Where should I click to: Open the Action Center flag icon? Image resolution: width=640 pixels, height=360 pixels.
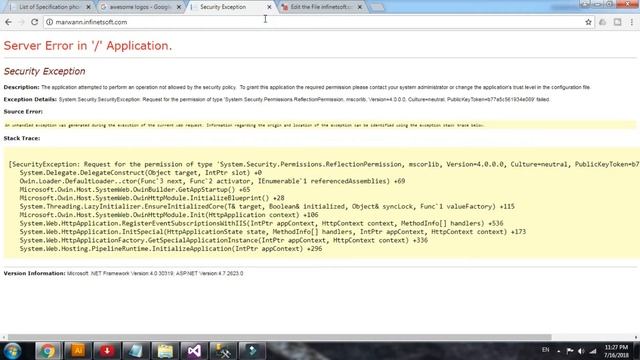point(570,351)
